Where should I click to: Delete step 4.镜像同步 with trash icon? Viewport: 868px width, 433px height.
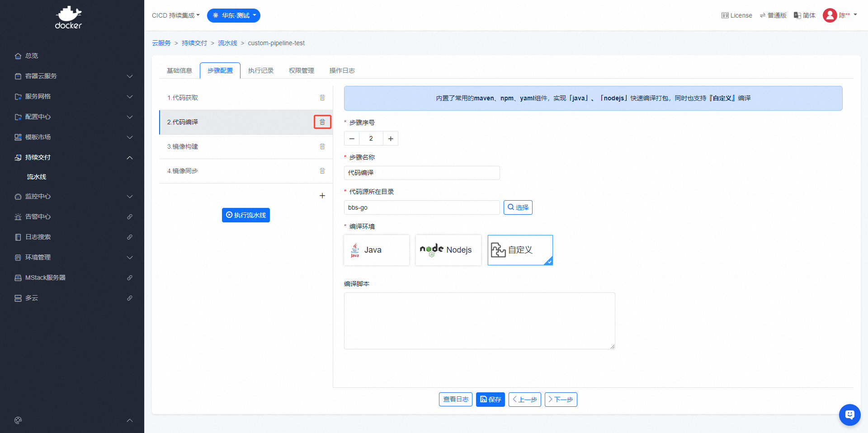click(x=322, y=171)
